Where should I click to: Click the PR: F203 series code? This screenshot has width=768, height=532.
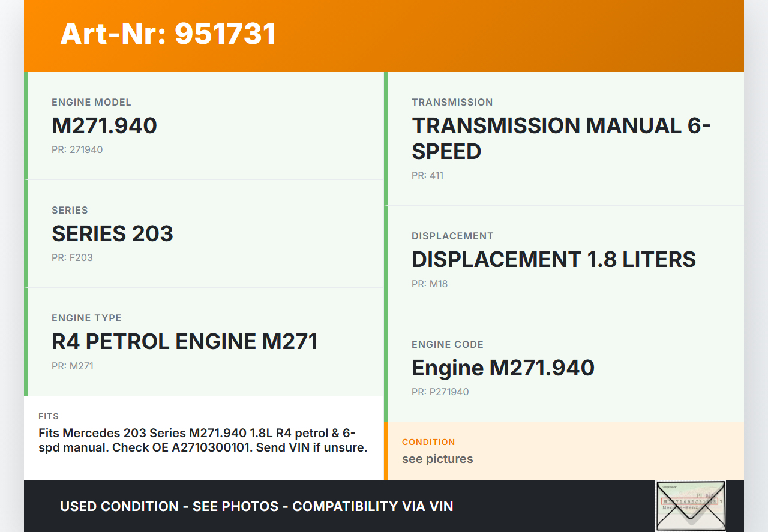tap(72, 257)
